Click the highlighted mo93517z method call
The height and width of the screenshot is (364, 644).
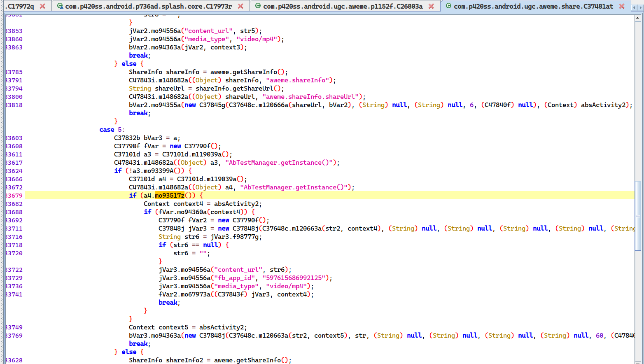pos(170,196)
